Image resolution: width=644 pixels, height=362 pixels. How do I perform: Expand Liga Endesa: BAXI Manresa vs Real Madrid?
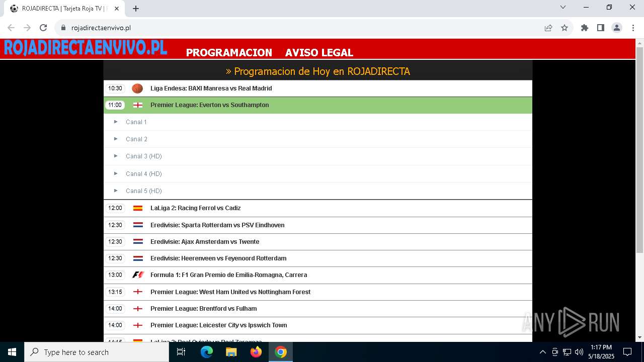(317, 88)
